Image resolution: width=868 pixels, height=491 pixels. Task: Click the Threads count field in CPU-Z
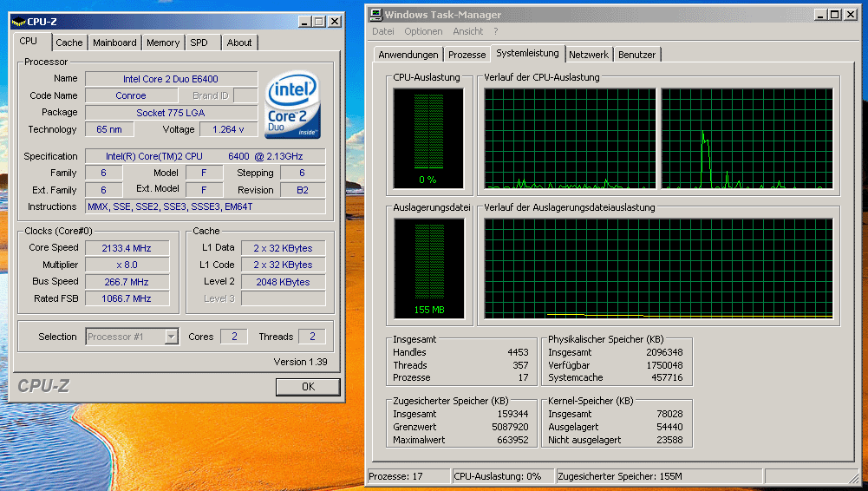pyautogui.click(x=311, y=337)
